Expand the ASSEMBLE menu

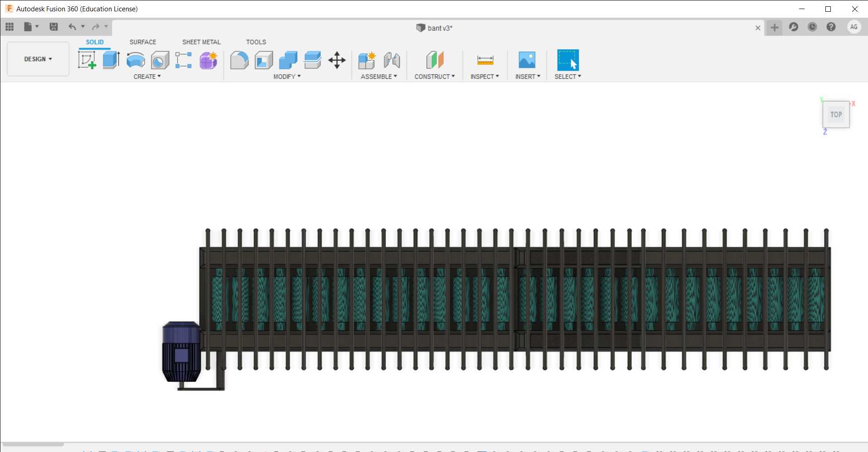point(379,77)
